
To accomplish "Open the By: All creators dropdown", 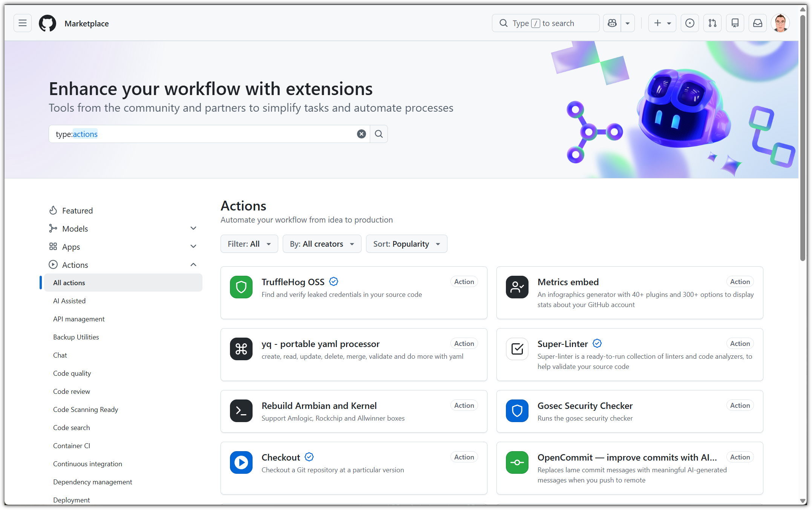I will click(322, 244).
